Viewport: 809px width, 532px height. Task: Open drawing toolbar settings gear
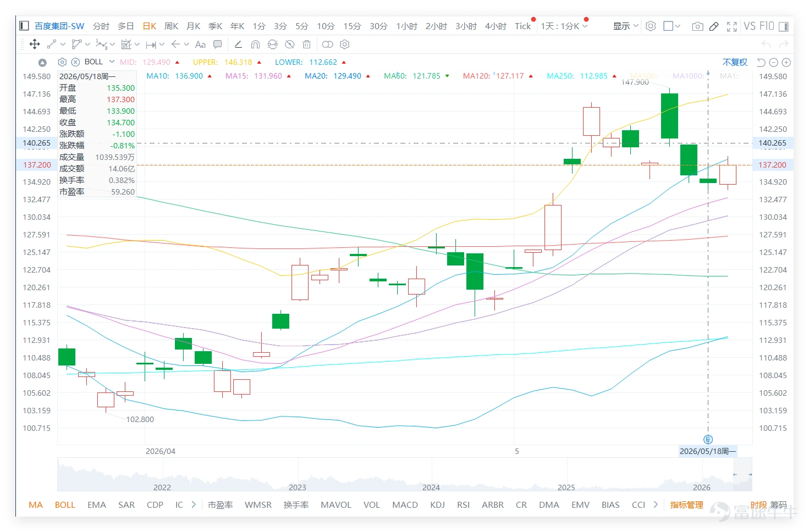point(345,45)
